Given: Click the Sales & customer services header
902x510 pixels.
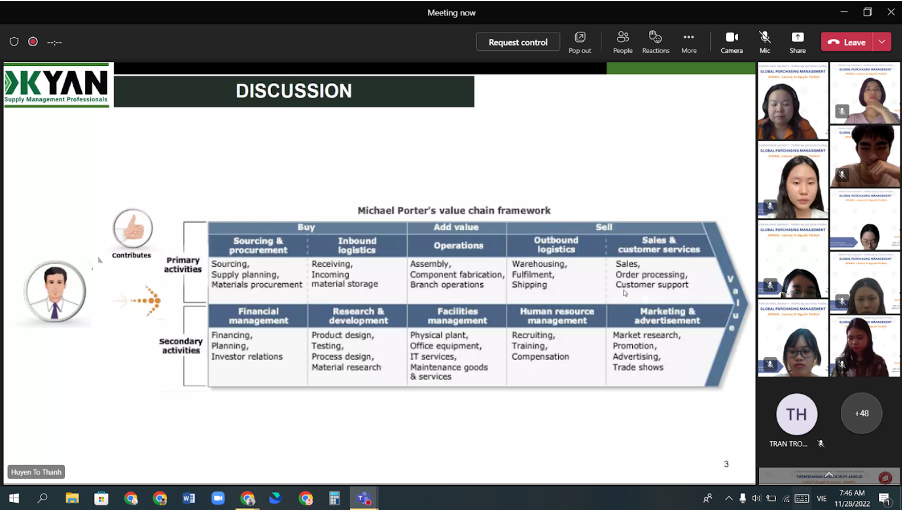Looking at the screenshot, I should pyautogui.click(x=659, y=245).
